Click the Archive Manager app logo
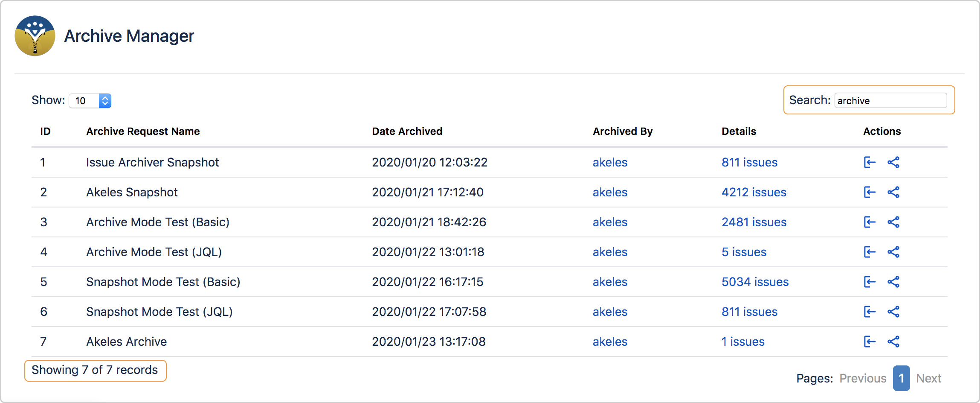The width and height of the screenshot is (980, 403). tap(35, 36)
